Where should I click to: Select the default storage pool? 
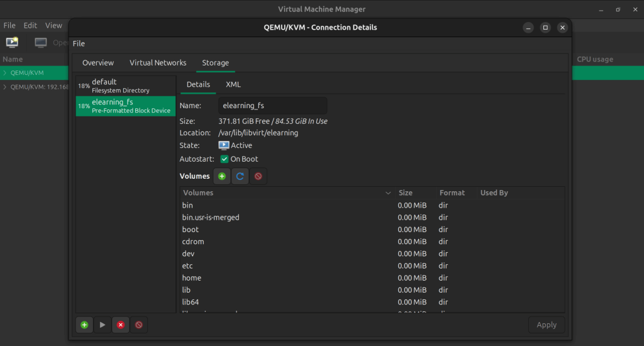[126, 86]
